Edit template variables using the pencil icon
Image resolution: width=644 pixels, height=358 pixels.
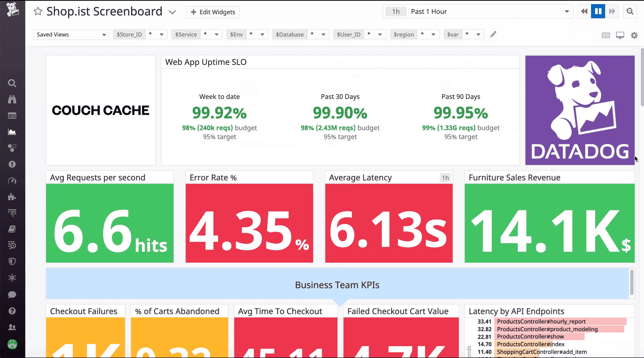point(493,34)
